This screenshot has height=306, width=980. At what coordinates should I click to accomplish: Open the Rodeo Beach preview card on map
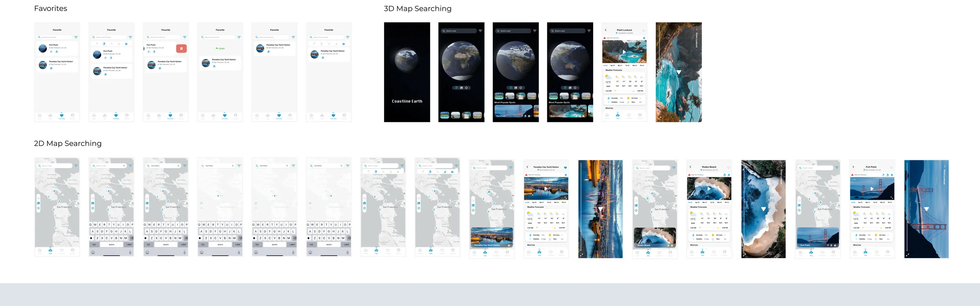click(x=655, y=237)
